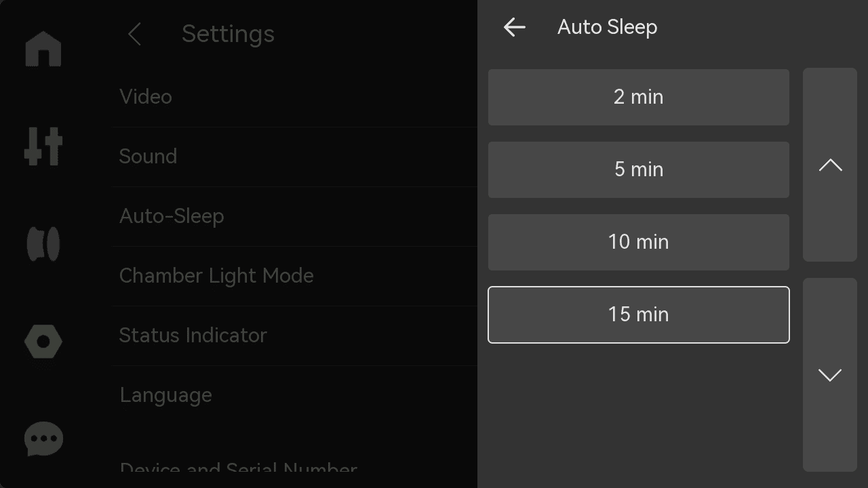The image size is (868, 488).
Task: Open the Sound settings entry
Action: (295, 157)
